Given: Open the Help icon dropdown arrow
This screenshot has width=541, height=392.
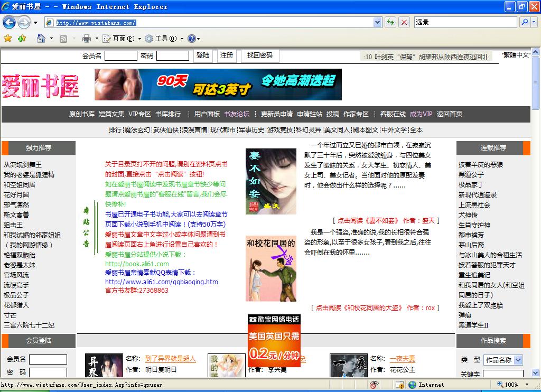Looking at the screenshot, I should click(x=199, y=39).
